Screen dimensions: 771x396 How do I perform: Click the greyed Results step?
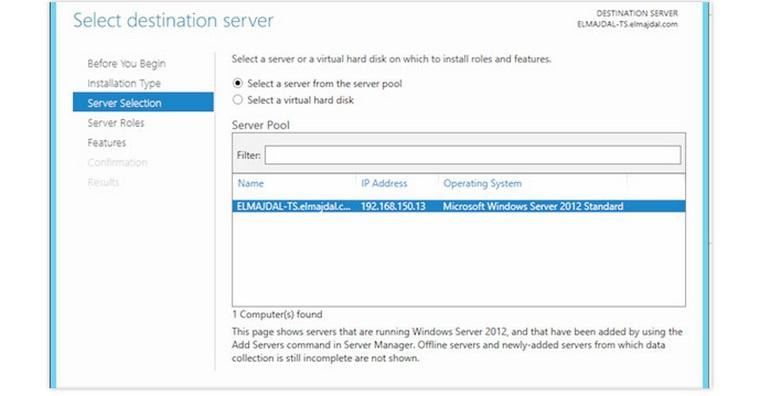tap(103, 182)
